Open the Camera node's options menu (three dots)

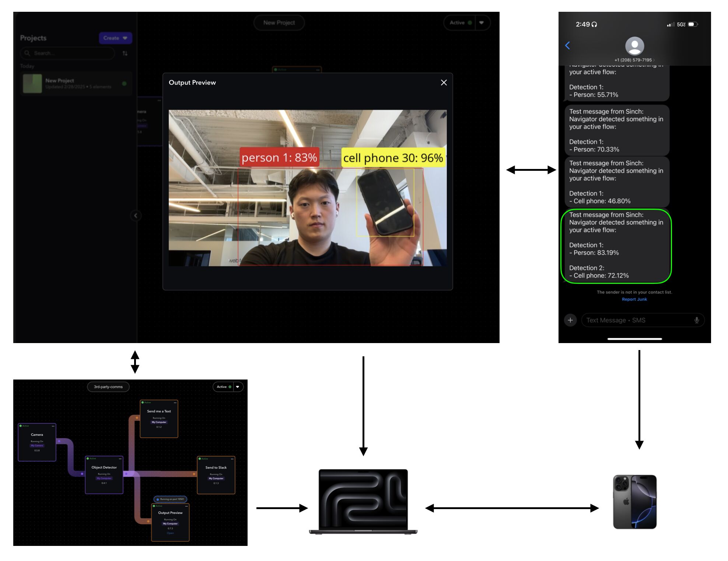click(x=53, y=426)
